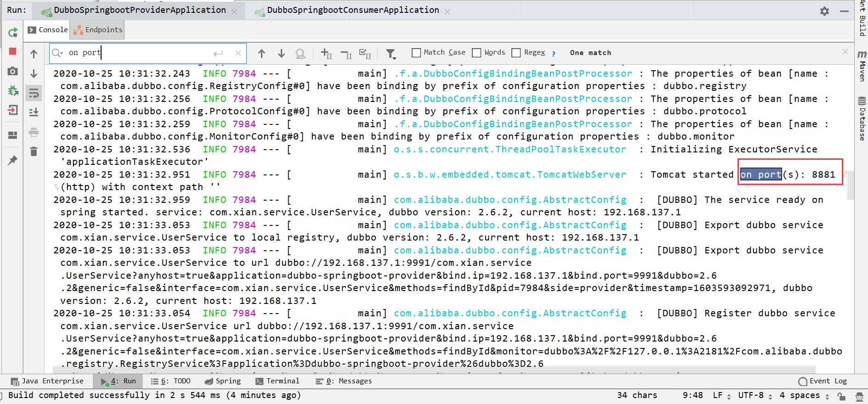Open the Console tab
Viewport: 868px width, 404px height.
(x=48, y=30)
